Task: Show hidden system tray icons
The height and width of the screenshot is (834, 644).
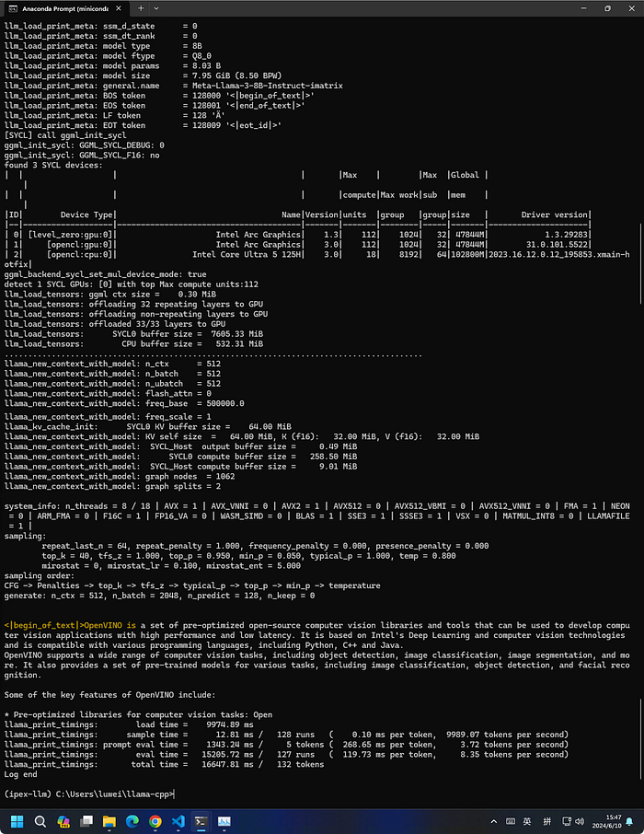Action: 493,821
